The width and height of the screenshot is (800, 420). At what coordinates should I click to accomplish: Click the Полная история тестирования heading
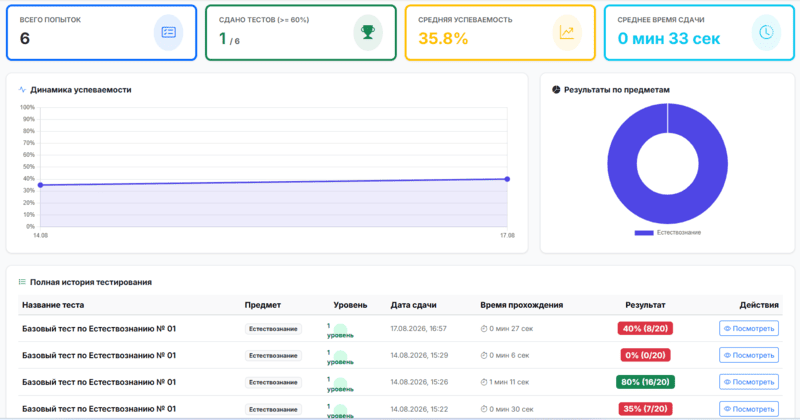tap(91, 282)
